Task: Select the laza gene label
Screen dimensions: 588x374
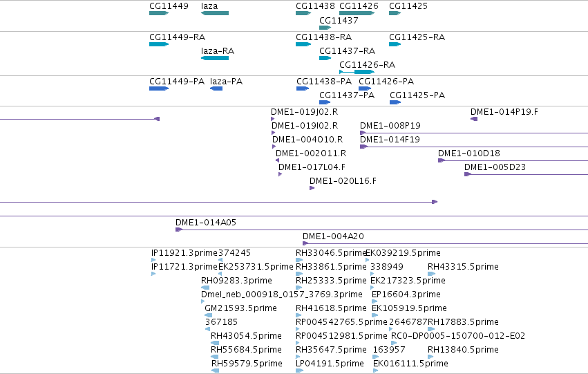Action: click(209, 6)
